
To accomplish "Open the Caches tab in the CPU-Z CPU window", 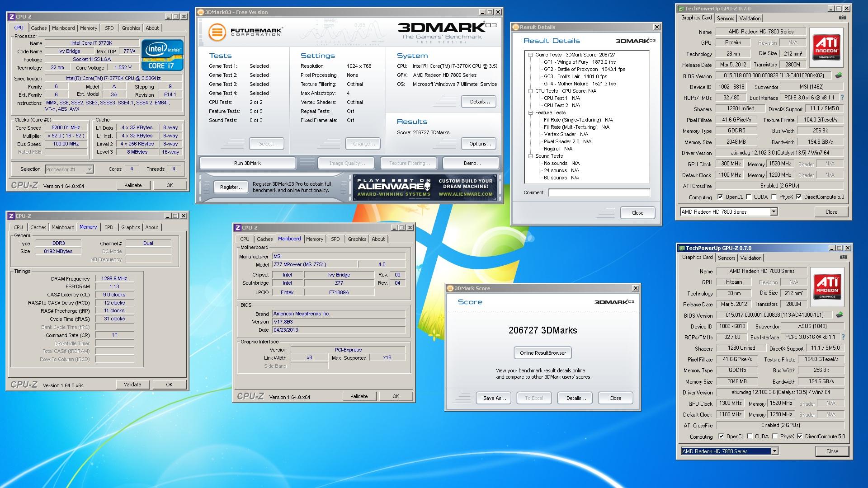I will point(38,28).
